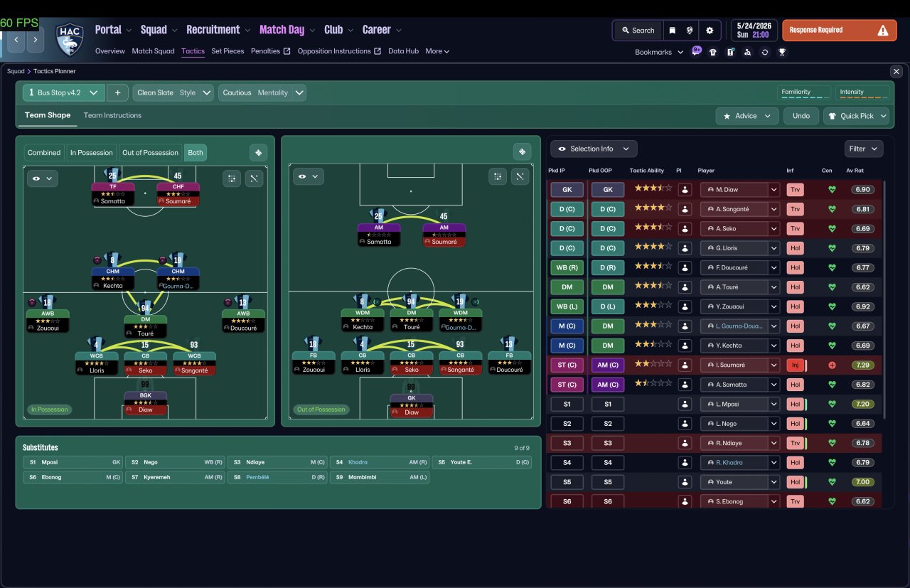
Task: Add a new tactic with the plus button
Action: (x=118, y=92)
